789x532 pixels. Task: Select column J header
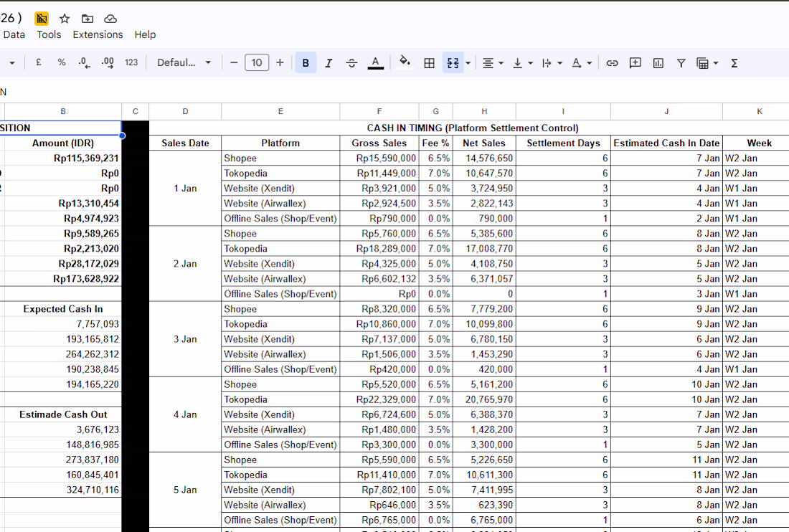666,111
